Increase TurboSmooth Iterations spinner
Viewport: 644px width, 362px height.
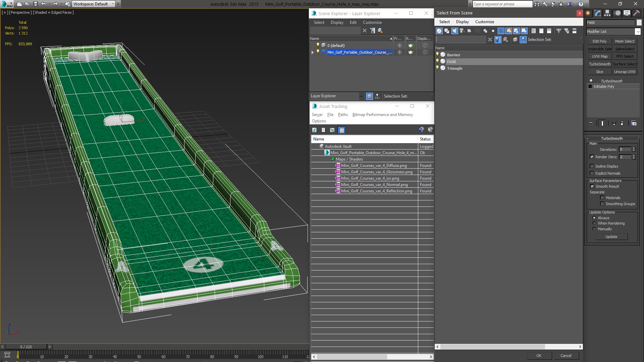(634, 148)
